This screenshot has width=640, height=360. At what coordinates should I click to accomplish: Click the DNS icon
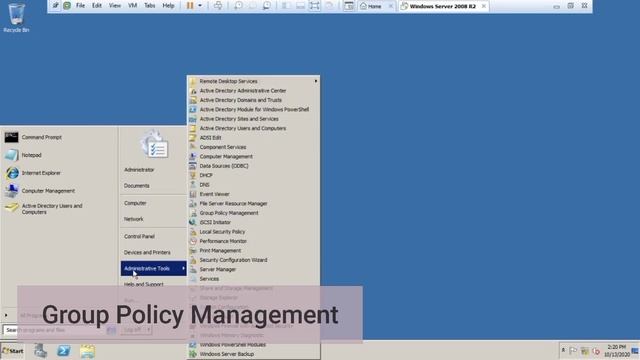tap(193, 184)
